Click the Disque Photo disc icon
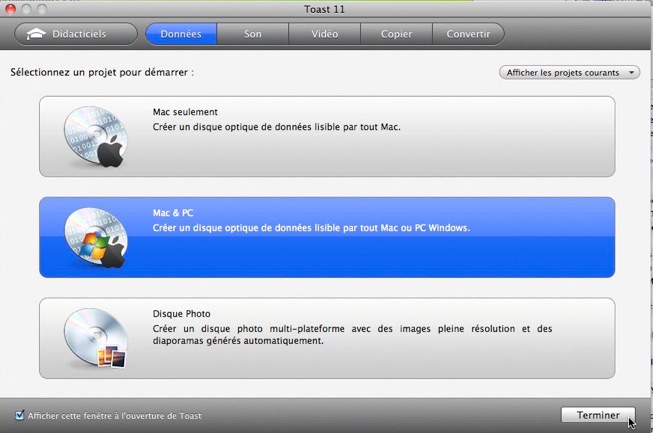Screen dimensions: 653x433 coord(95,338)
